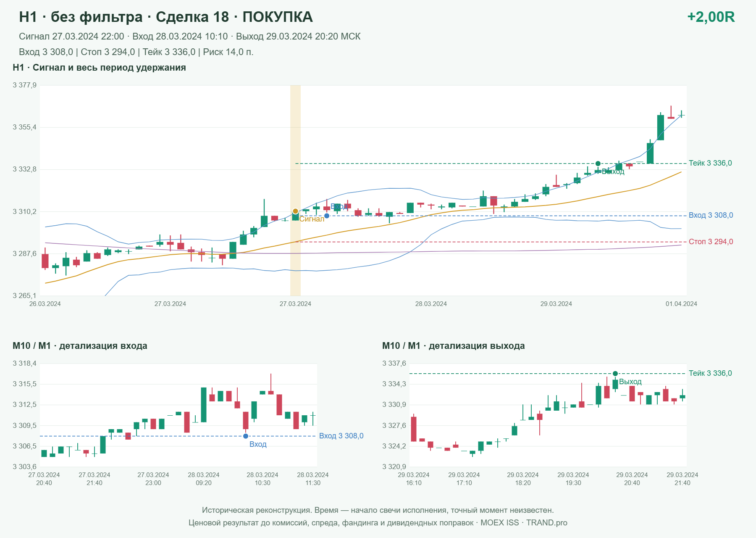Click the 3 310,2 price axis label
The width and height of the screenshot is (756, 538).
pos(24,211)
